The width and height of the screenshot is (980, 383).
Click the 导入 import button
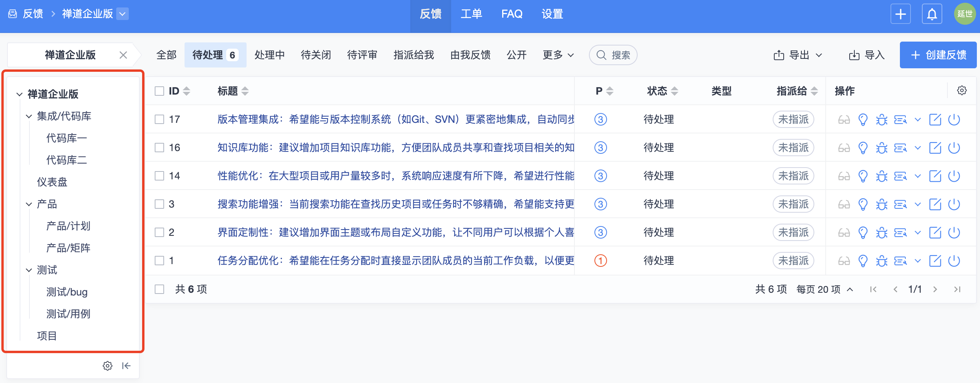867,55
